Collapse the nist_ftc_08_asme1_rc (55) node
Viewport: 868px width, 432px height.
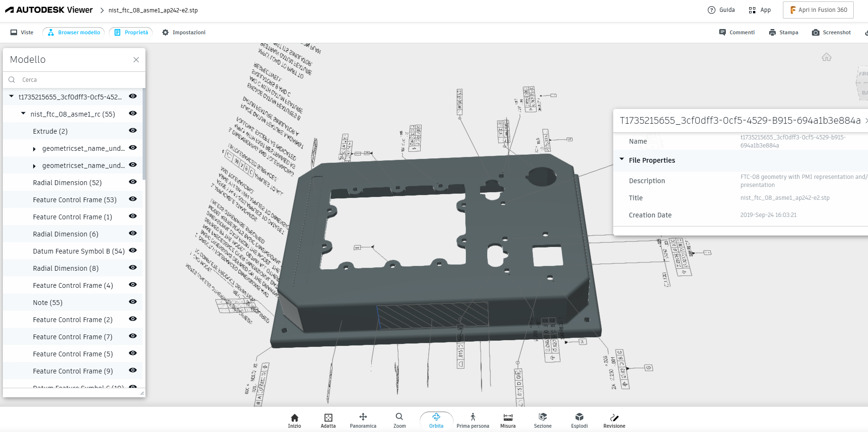pos(23,113)
